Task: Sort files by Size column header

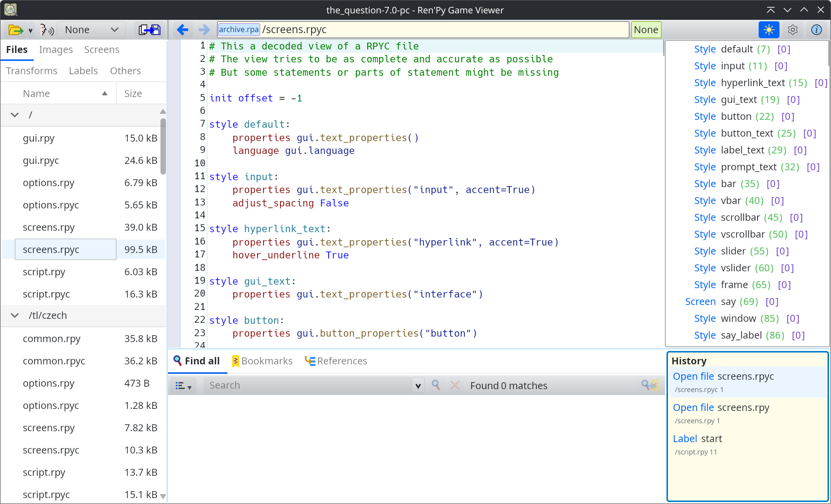Action: tap(141, 94)
